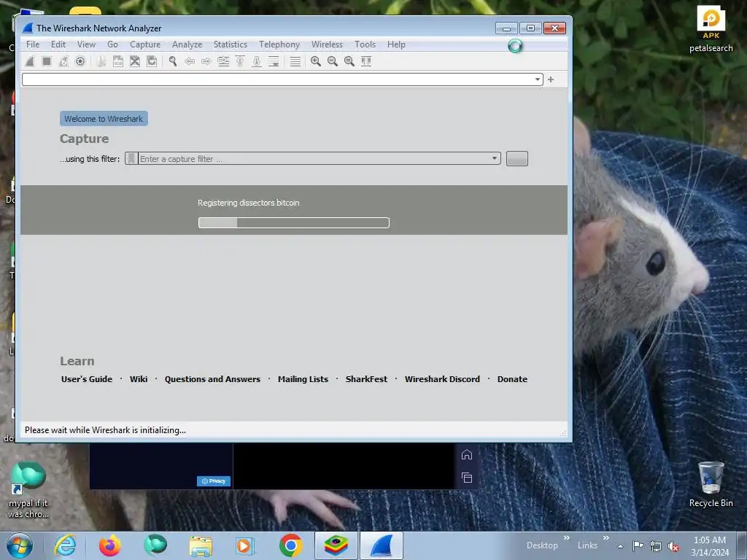Go to a specified packet
Viewport: 747px width, 560px height.
click(x=223, y=61)
